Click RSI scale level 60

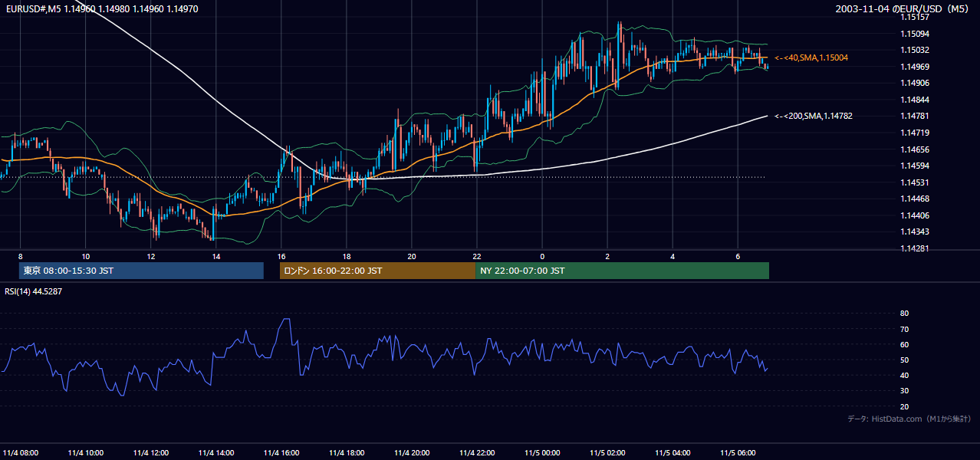point(904,344)
